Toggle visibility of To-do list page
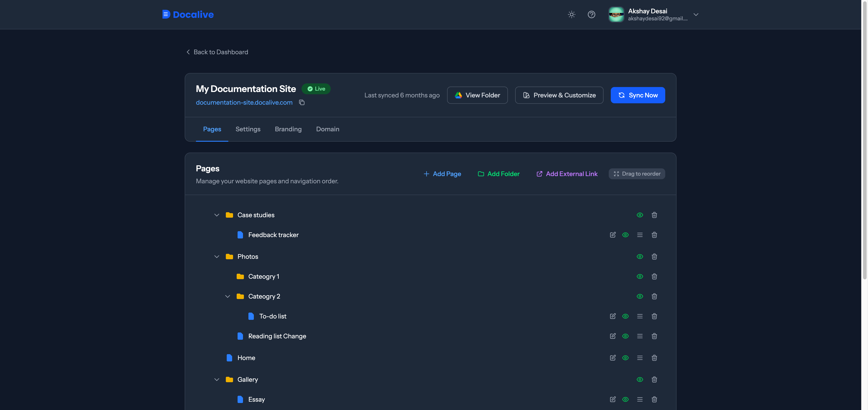This screenshot has height=410, width=868. 625,316
